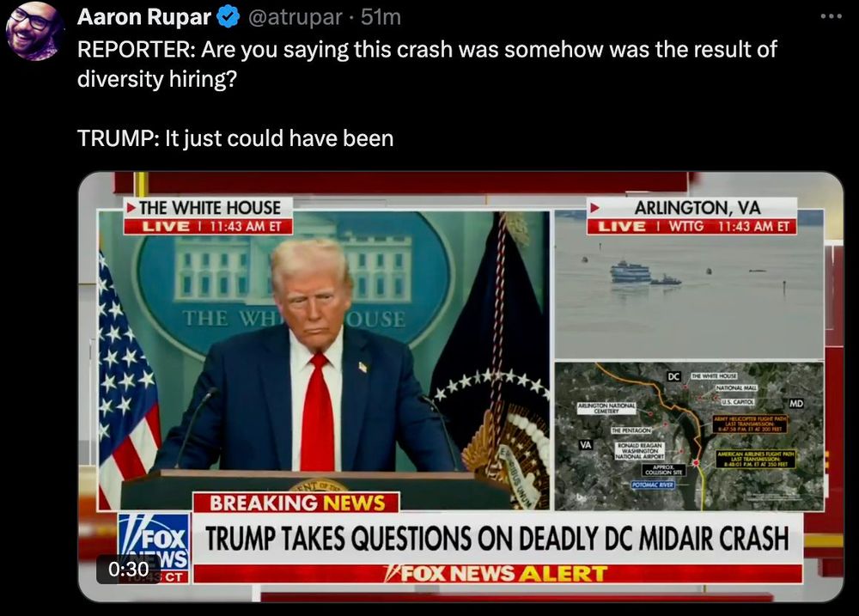Open the 51m timestamp permalink

[x=381, y=17]
